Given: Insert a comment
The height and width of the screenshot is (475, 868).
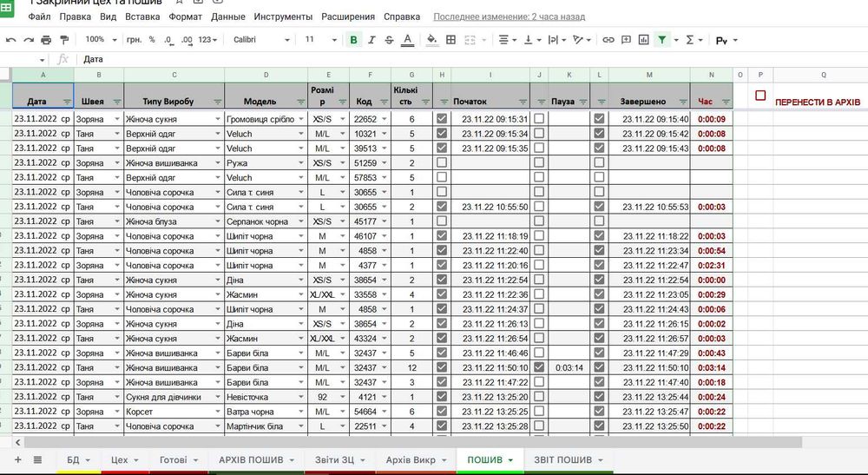Looking at the screenshot, I should [626, 40].
